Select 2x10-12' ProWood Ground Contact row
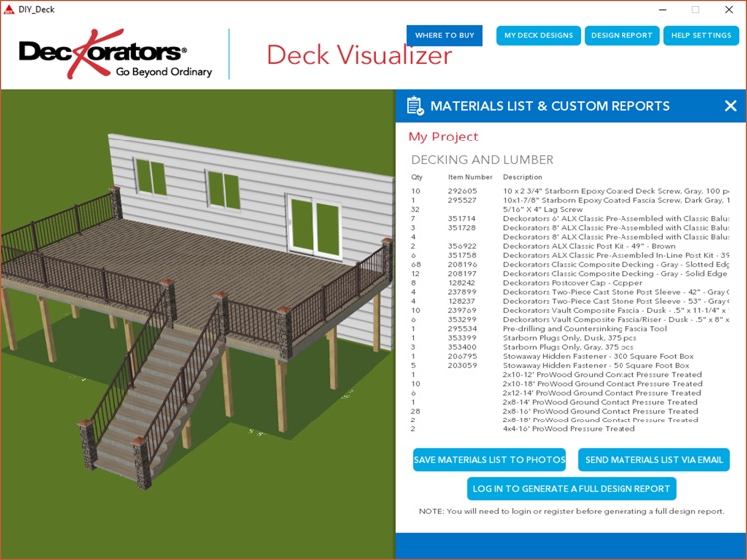The width and height of the screenshot is (747, 560). 571,374
